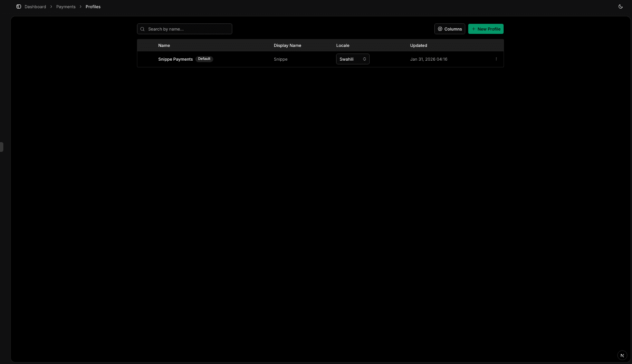Image resolution: width=632 pixels, height=364 pixels.
Task: Open the Swahili locale dropdown
Action: 352,59
